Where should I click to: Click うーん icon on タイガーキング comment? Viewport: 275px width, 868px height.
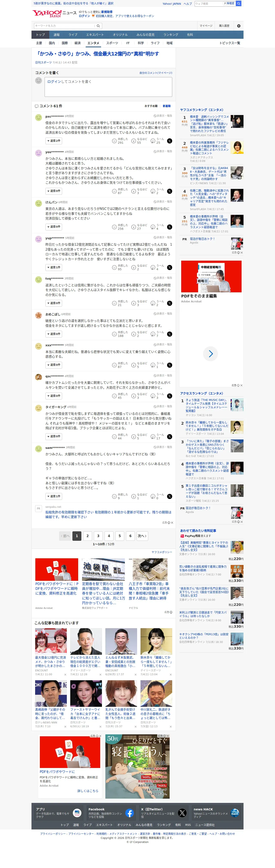[153, 437]
